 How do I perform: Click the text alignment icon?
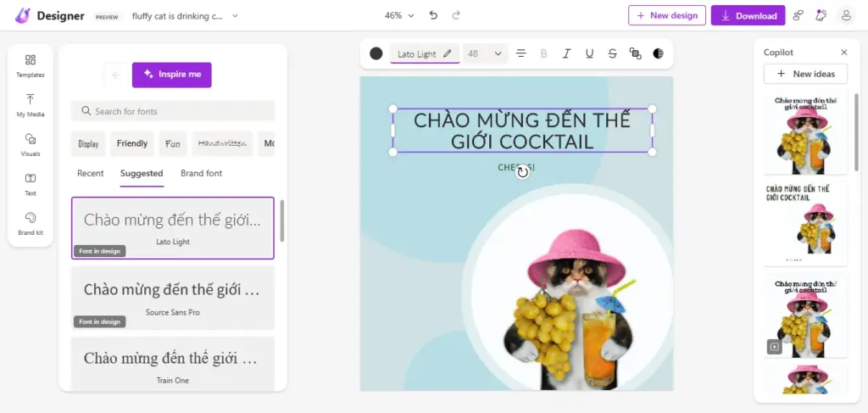point(521,53)
